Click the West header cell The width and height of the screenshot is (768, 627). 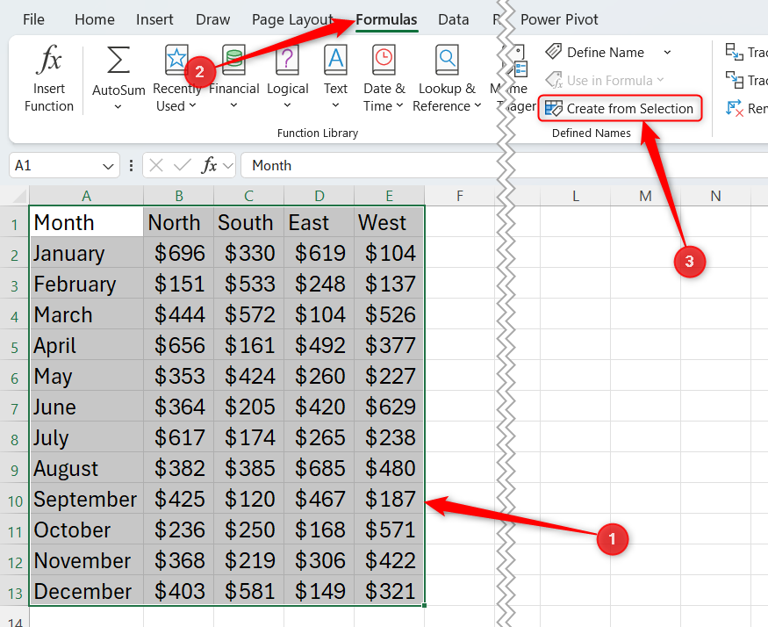coord(389,222)
